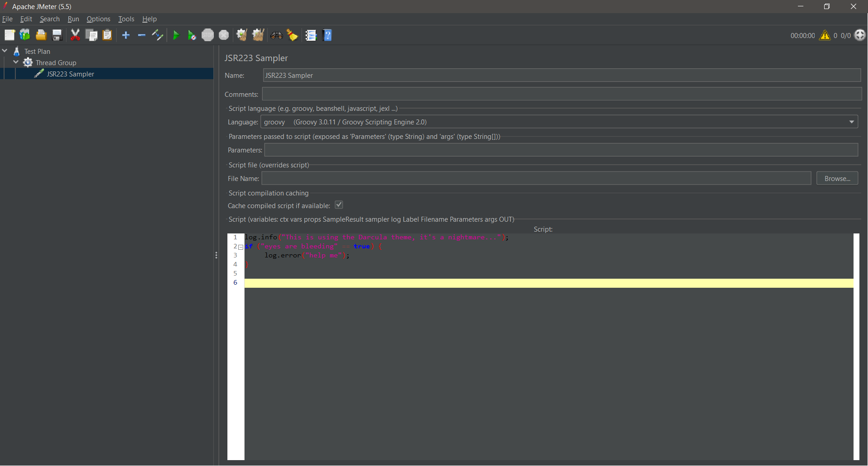Open Help with question mark icon
Screen dimensions: 868x466
[x=328, y=35]
